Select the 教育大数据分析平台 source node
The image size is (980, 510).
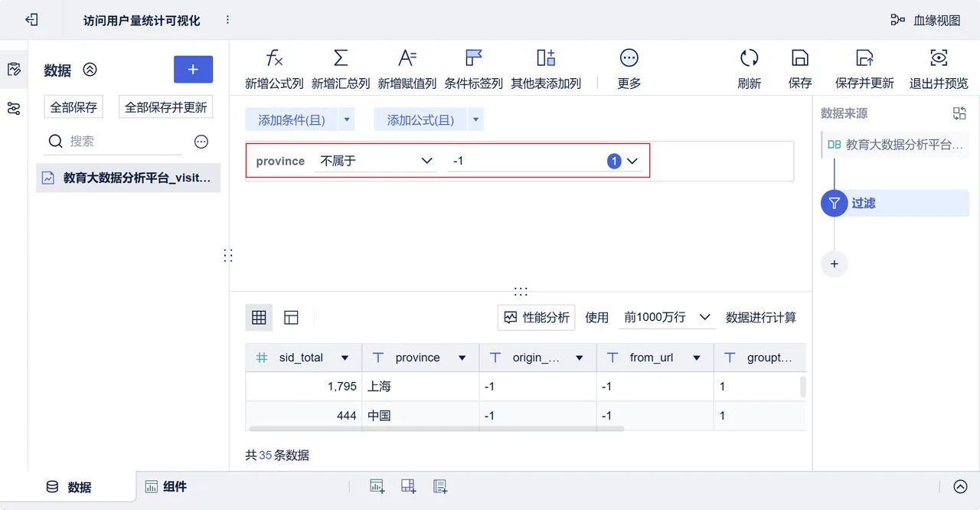click(x=895, y=144)
